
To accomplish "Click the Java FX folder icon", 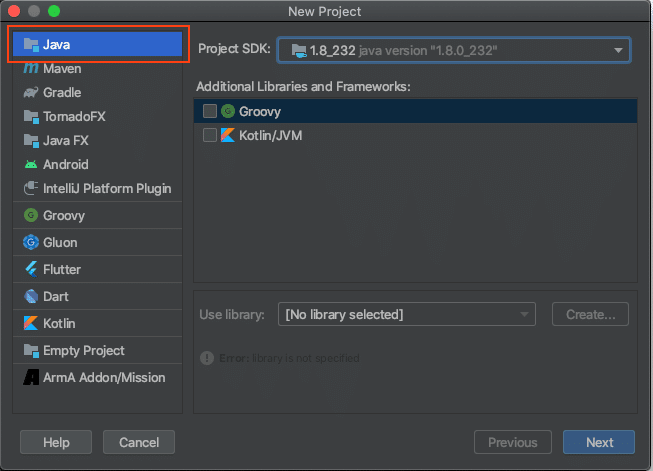I will [31, 140].
